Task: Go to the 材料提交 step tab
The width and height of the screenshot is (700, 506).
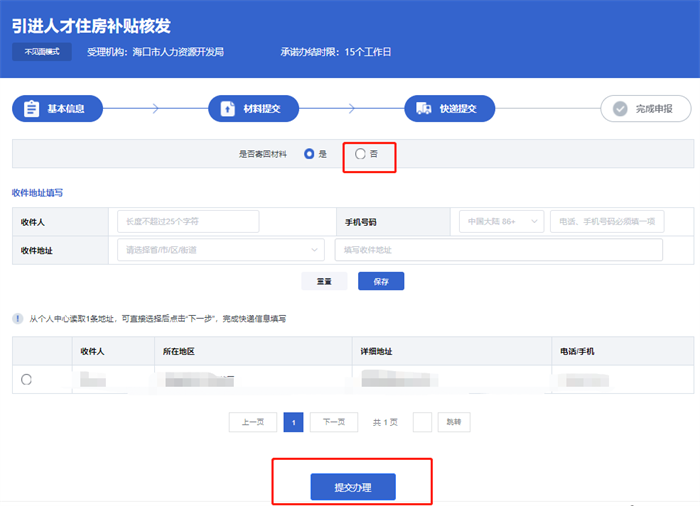Action: 254,109
